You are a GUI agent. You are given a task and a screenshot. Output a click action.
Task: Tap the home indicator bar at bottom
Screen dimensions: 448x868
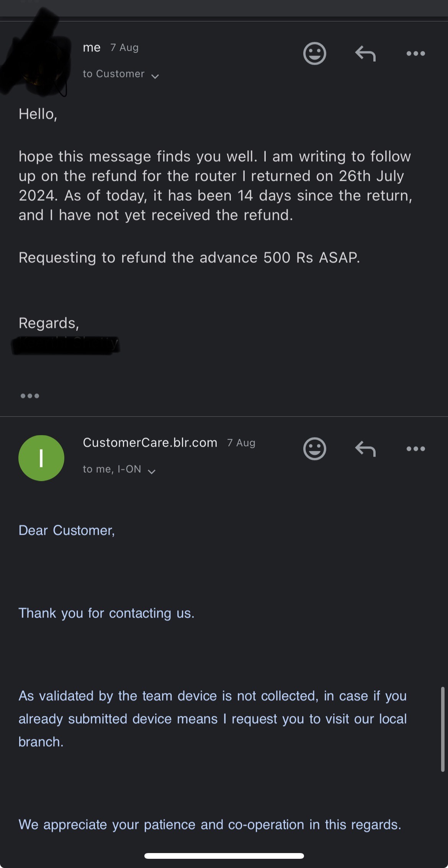pos(224,856)
